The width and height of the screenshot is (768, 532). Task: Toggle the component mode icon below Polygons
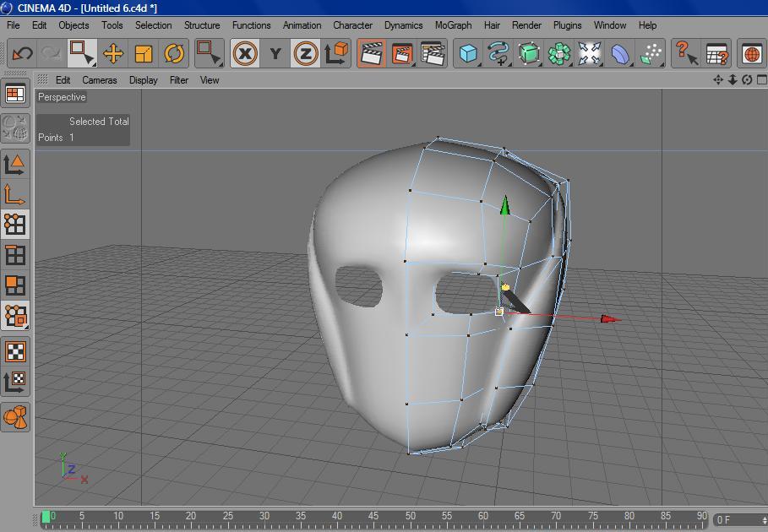pyautogui.click(x=15, y=316)
